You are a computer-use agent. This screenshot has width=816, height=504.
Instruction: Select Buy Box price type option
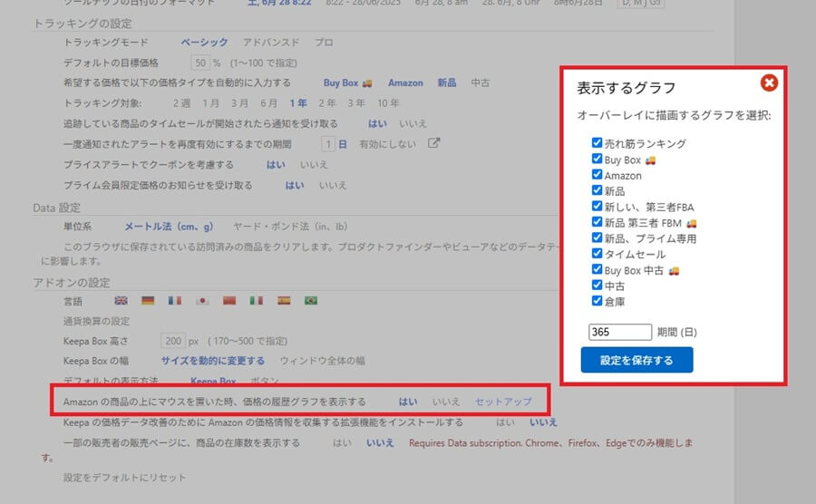pos(347,82)
